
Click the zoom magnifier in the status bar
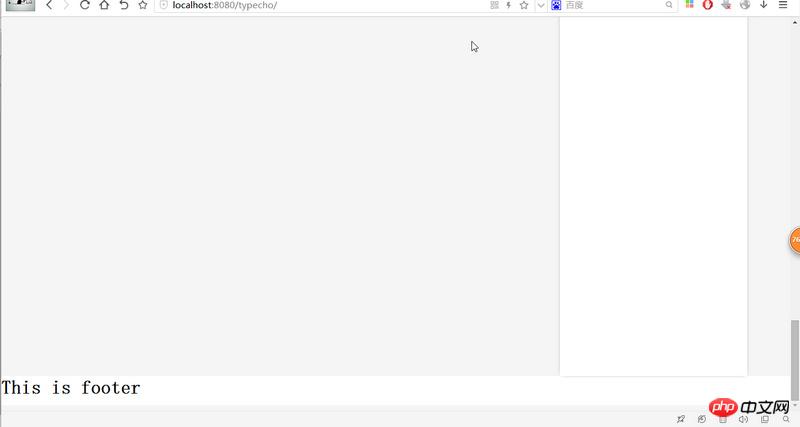pyautogui.click(x=786, y=419)
